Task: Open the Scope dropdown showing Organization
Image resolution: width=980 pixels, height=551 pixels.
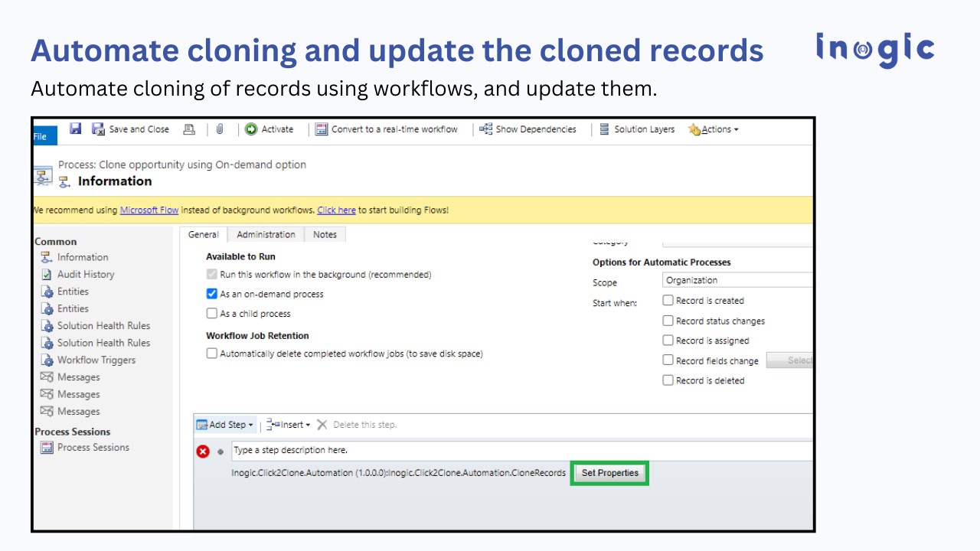Action: coord(737,281)
